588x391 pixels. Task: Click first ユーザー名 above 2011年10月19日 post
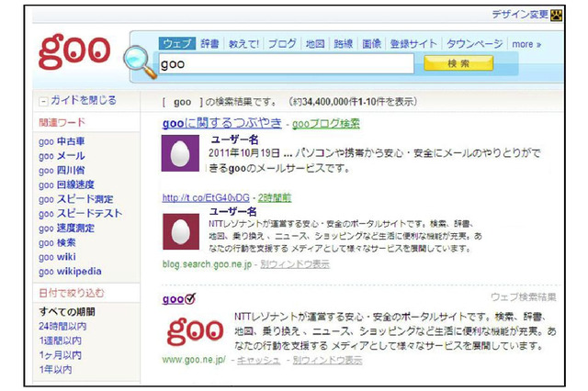pyautogui.click(x=234, y=140)
